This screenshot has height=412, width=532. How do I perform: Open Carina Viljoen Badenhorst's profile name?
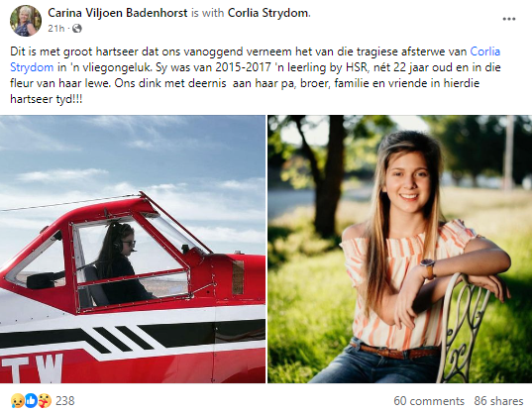(117, 13)
